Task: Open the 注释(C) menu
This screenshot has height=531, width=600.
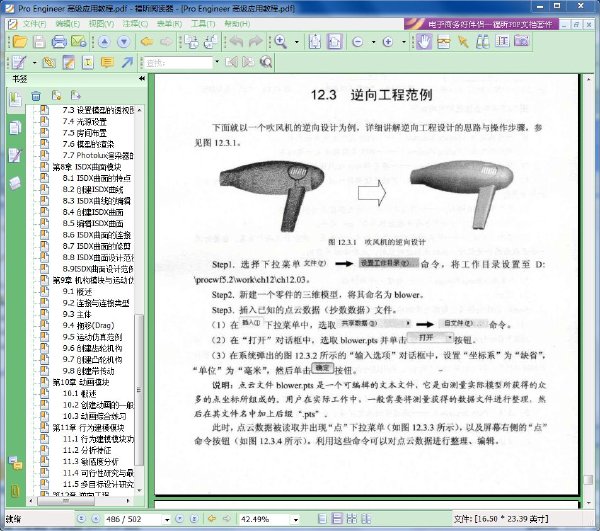Action: pyautogui.click(x=135, y=24)
